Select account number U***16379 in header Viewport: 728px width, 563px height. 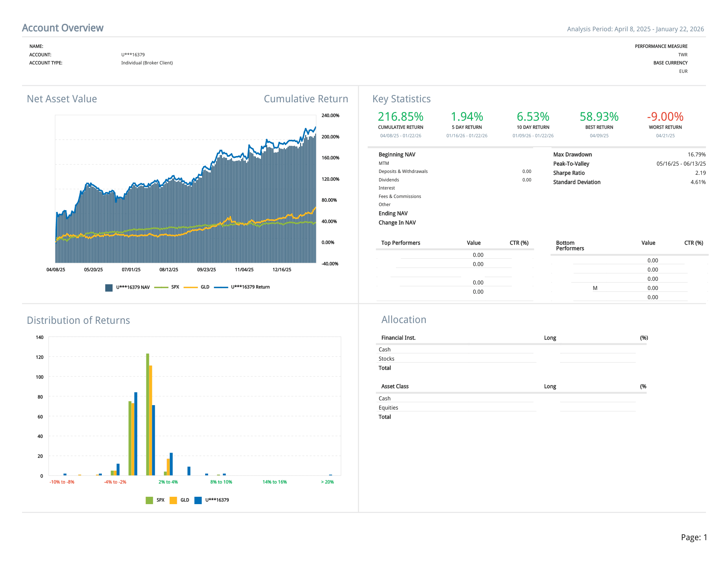coord(133,55)
